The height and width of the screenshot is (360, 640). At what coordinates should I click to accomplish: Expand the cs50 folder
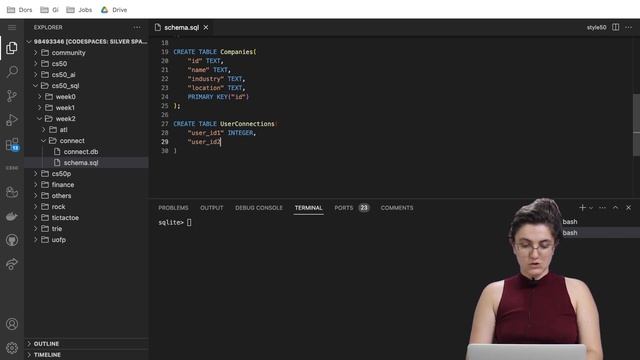tap(87, 64)
